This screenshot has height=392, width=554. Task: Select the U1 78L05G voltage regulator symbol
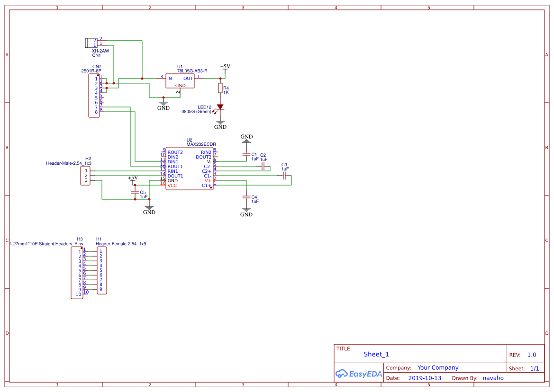pos(180,80)
